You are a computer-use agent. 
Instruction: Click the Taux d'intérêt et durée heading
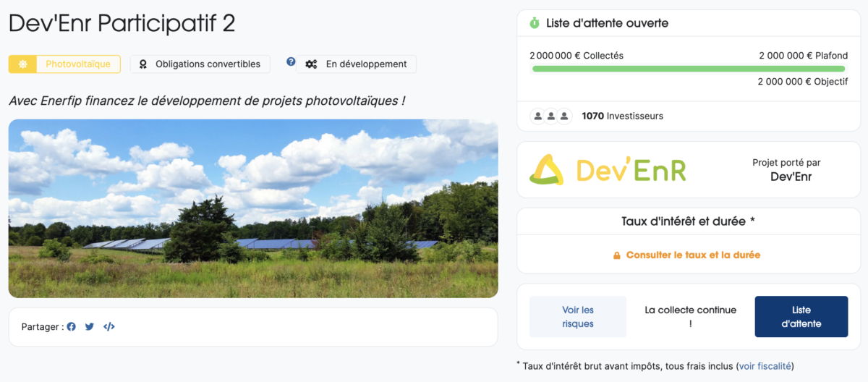point(688,221)
